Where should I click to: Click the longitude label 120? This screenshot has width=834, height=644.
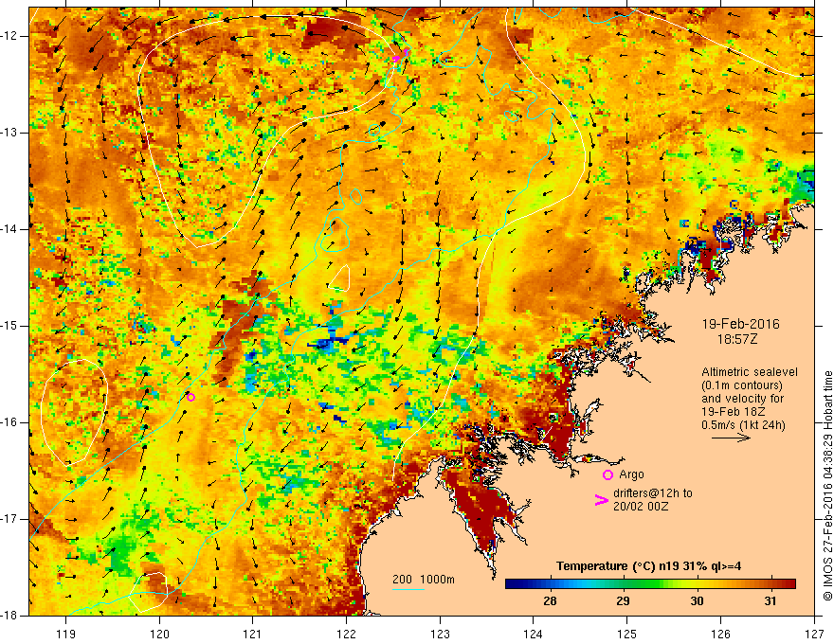[x=159, y=634]
